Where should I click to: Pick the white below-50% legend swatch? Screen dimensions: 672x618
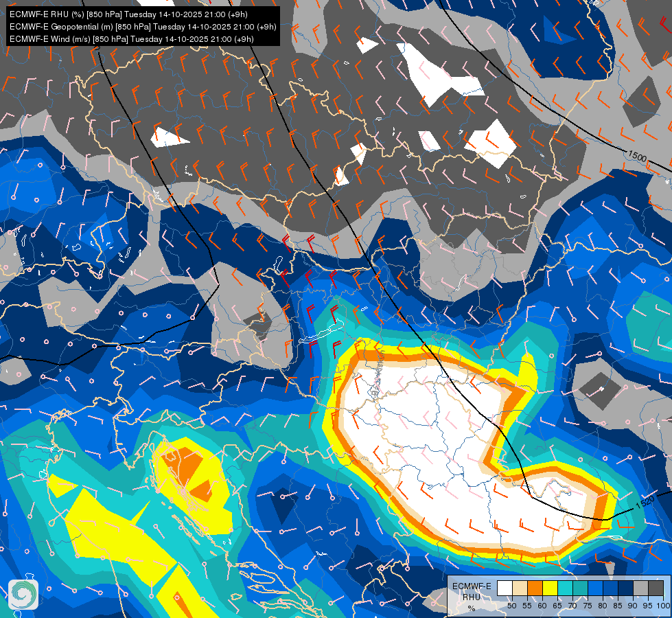(505, 588)
